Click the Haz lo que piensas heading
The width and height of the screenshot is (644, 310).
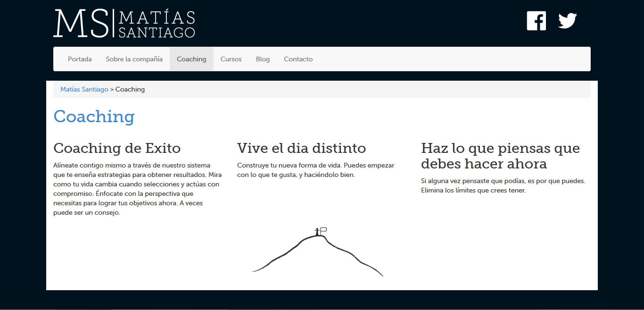click(500, 156)
